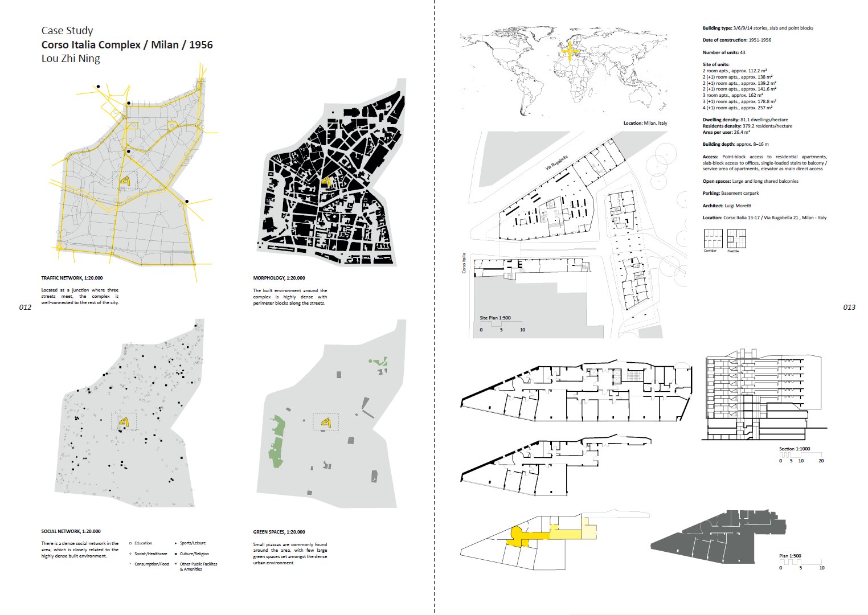Click the upper, longer floor plan drawing
Image resolution: width=868 pixels, height=615 pixels.
coord(576,391)
